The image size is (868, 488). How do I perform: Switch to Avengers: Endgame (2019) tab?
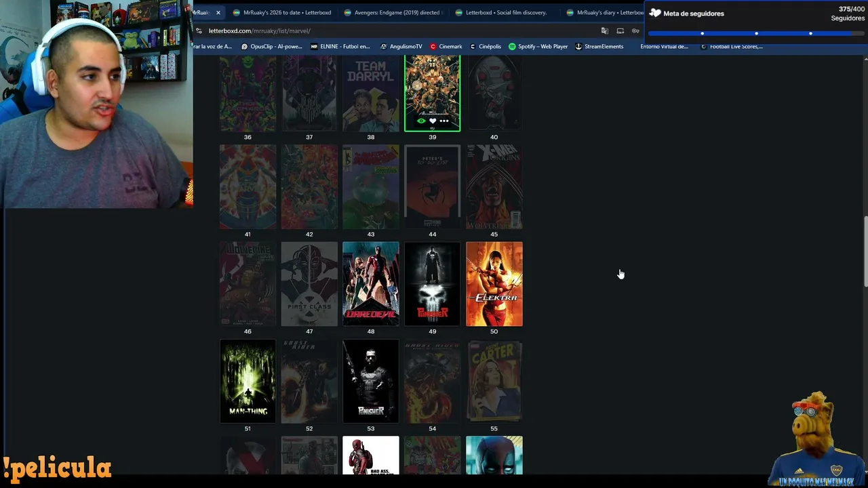coord(394,13)
